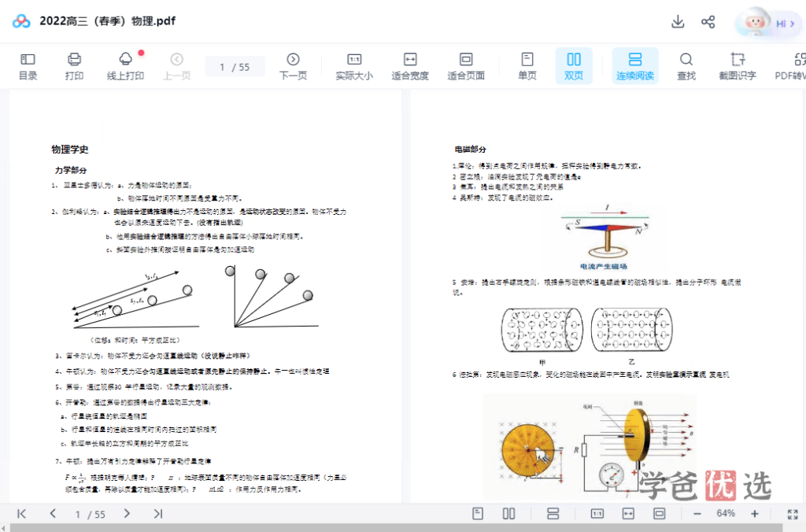This screenshot has height=532, width=806.
Task: Set view to 实际大小 actual size
Action: pyautogui.click(x=354, y=67)
